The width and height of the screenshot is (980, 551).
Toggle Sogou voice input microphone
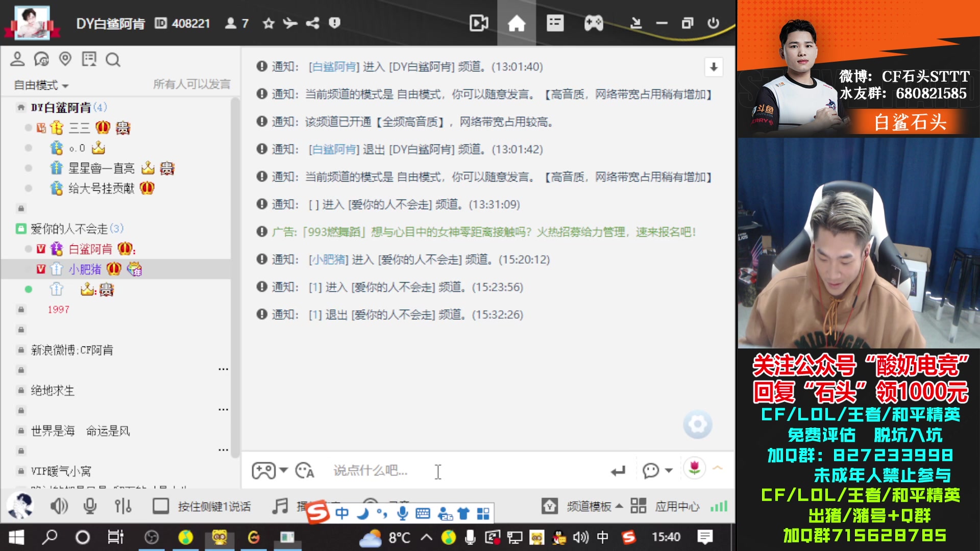click(x=403, y=513)
